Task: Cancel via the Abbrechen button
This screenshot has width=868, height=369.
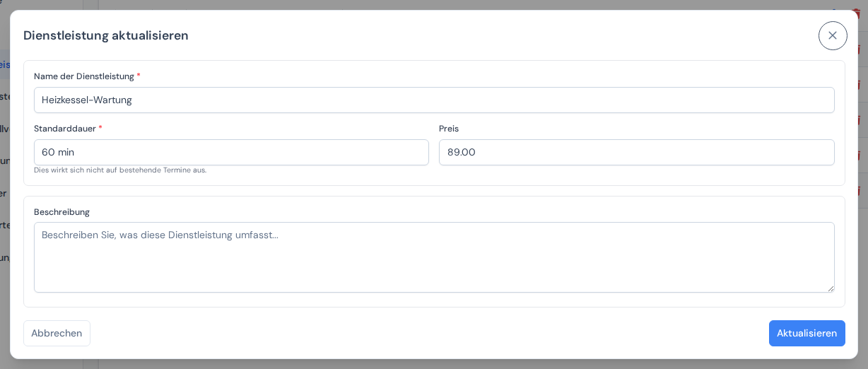Action: point(57,333)
